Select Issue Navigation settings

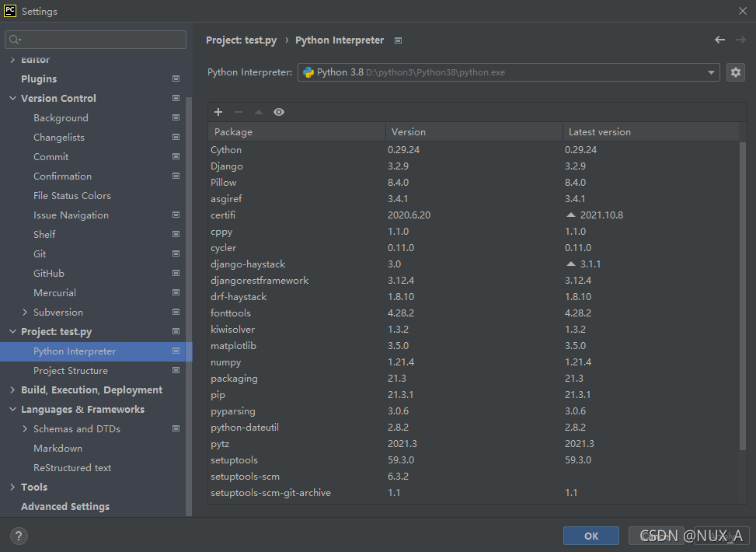[71, 215]
